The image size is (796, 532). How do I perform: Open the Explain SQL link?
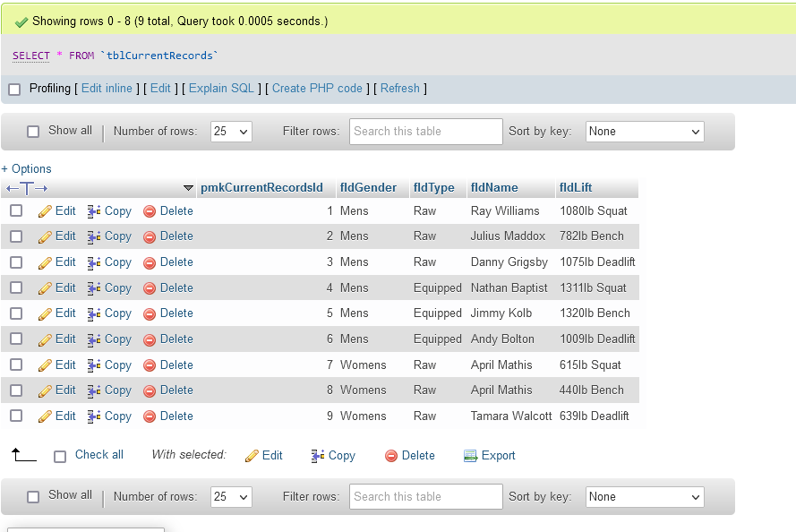coord(221,89)
